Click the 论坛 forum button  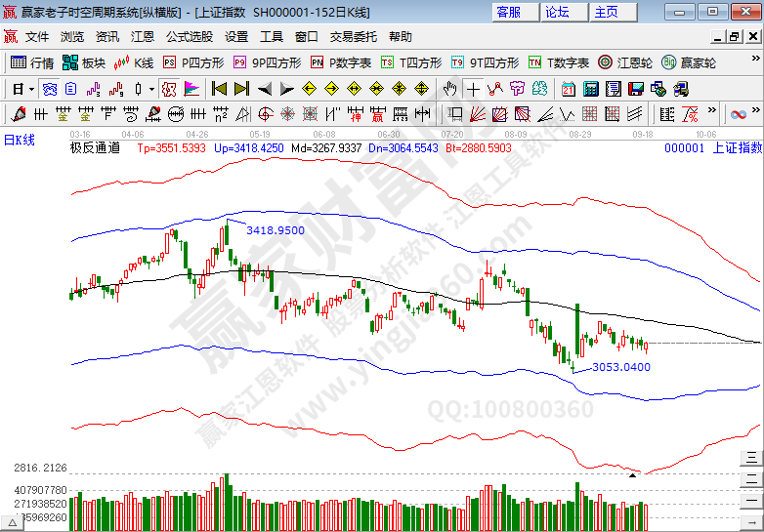coord(558,12)
